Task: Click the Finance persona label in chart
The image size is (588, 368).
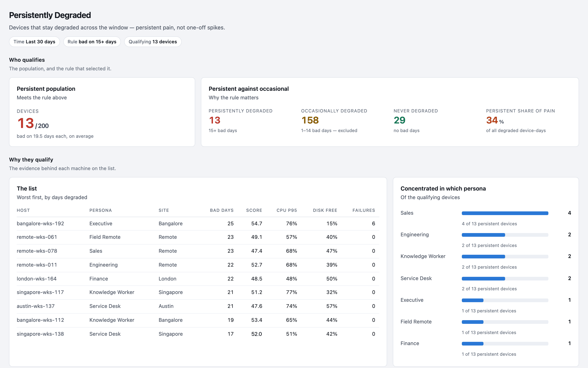Action: tap(410, 343)
